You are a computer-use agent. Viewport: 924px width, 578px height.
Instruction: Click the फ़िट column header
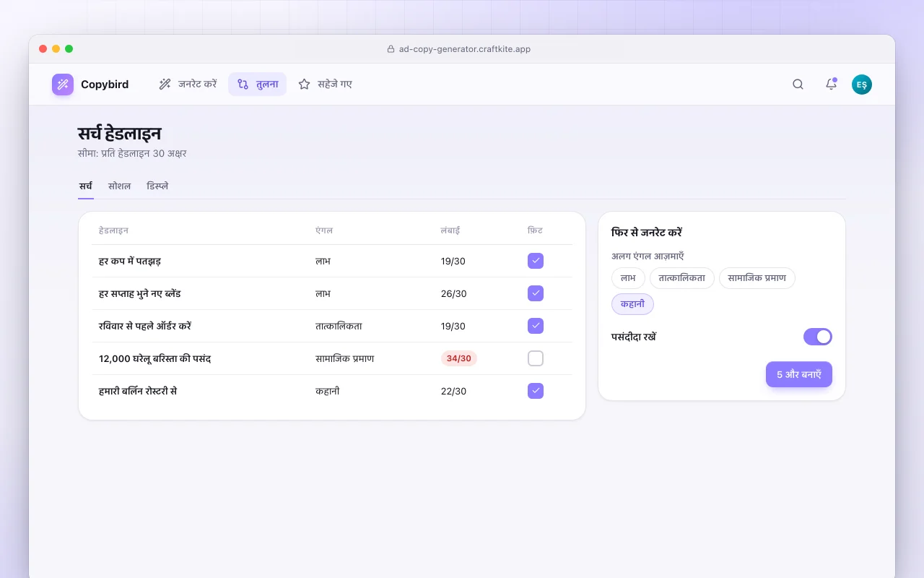(x=535, y=230)
